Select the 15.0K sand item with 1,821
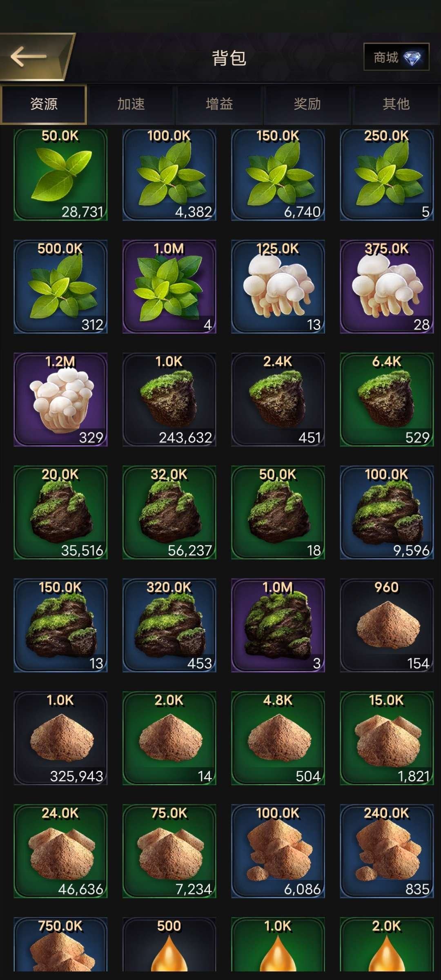The image size is (441, 980). tap(387, 738)
